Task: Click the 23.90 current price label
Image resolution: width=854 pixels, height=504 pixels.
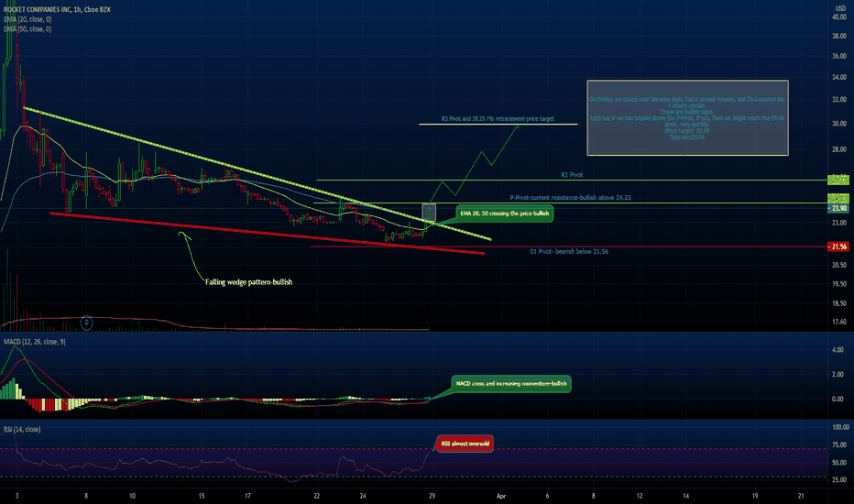Action: pos(839,208)
